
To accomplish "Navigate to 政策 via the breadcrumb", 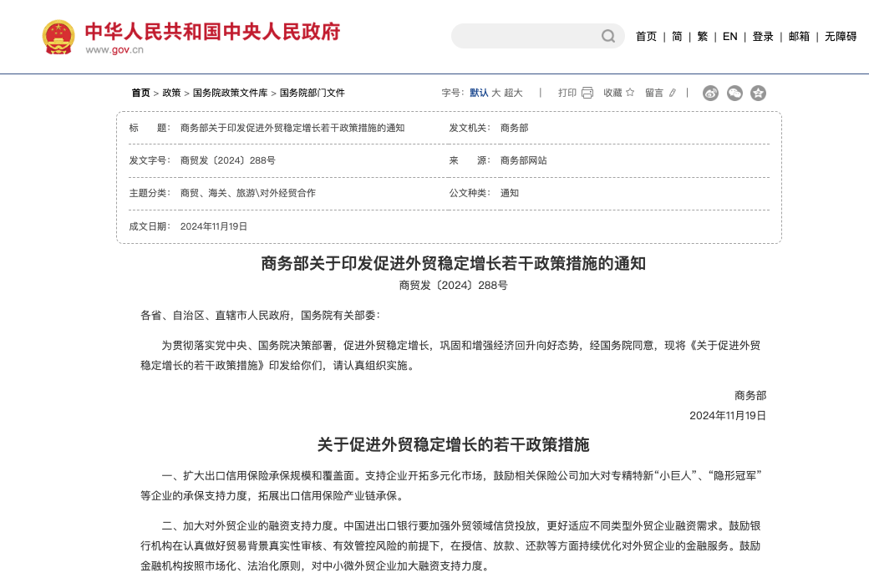I will [x=172, y=93].
